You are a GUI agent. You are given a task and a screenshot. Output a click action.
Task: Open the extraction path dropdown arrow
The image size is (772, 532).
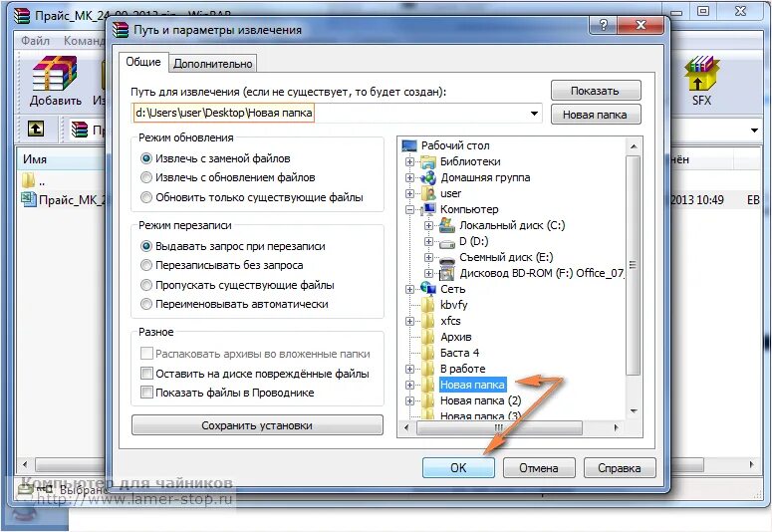534,114
